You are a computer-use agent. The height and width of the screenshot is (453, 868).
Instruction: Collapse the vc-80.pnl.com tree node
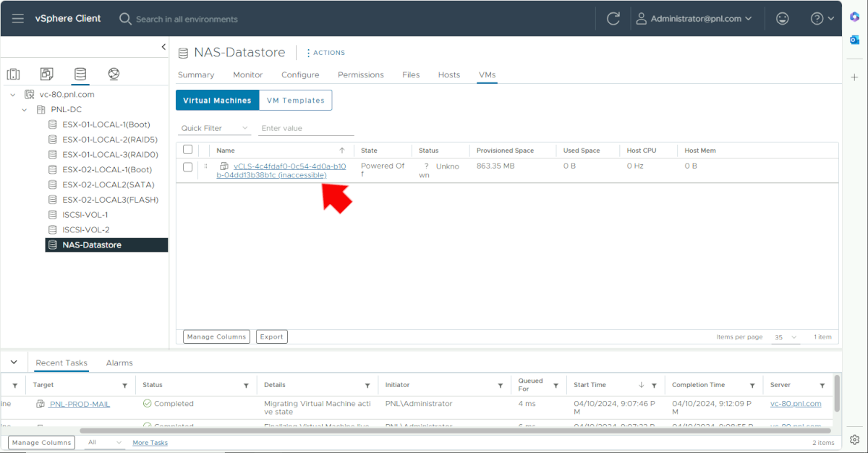point(12,95)
